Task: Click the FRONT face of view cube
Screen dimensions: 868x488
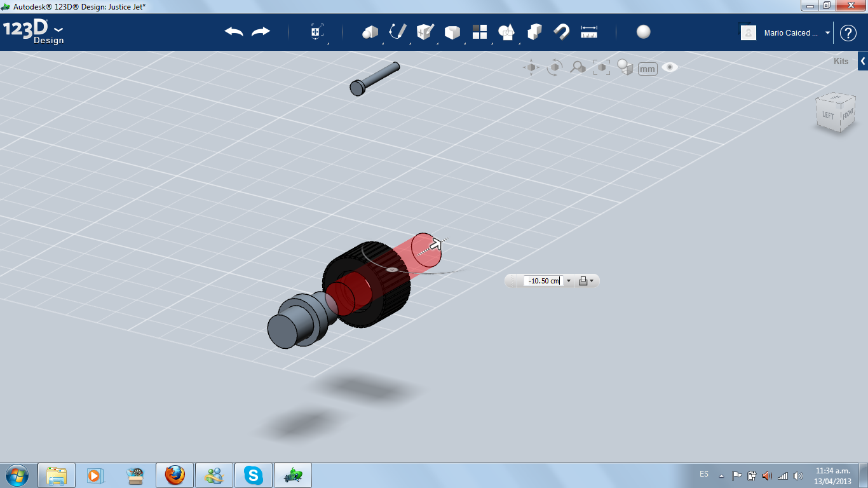Action: tap(848, 115)
